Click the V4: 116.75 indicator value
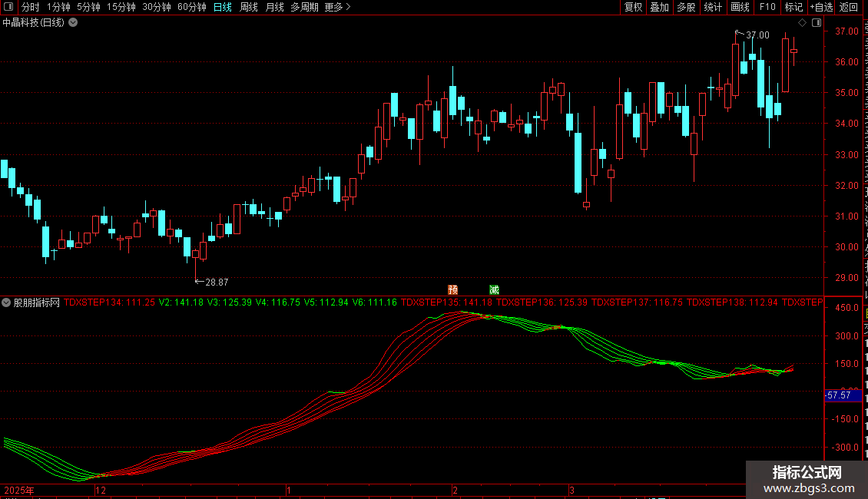The image size is (868, 499). [278, 302]
